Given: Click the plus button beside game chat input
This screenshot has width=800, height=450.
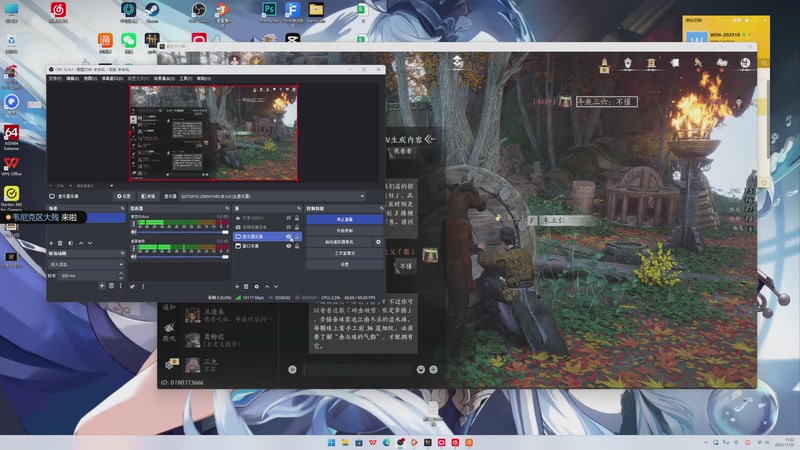Looking at the screenshot, I should point(433,369).
